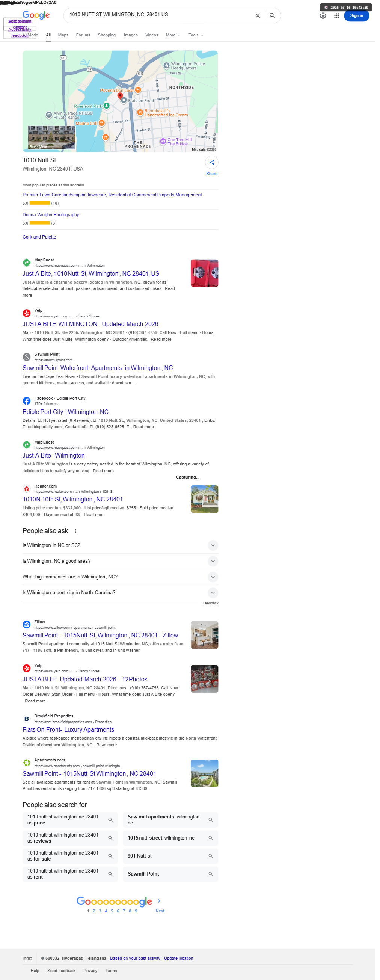Click the Sign in button
Viewport: 380px width, 980px height.
[x=360, y=16]
